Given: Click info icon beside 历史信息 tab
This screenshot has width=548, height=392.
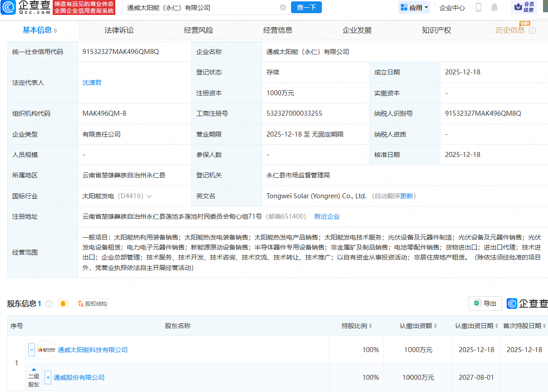Looking at the screenshot, I should (x=533, y=30).
